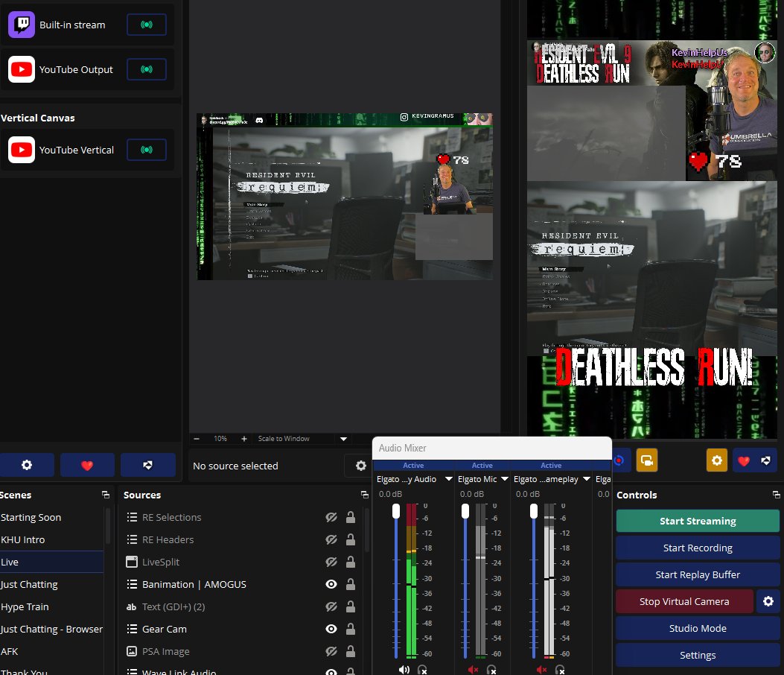The height and width of the screenshot is (675, 784).
Task: Open the Elgato Mic channel menu arrow
Action: (x=505, y=479)
